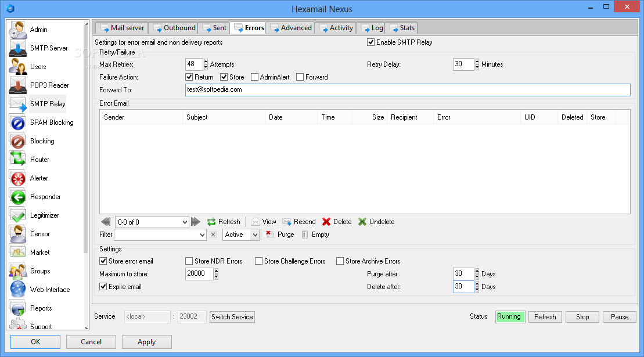Click the Cancel button

tap(91, 342)
